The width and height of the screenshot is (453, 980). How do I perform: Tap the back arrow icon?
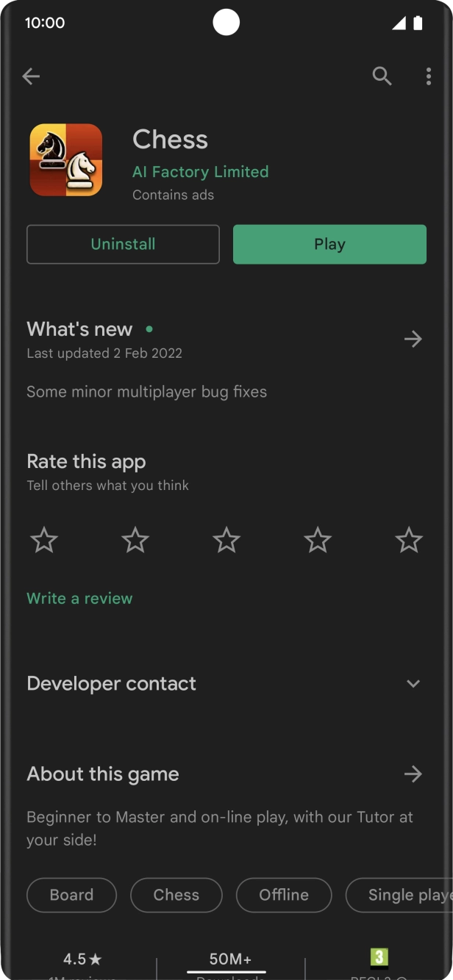31,76
